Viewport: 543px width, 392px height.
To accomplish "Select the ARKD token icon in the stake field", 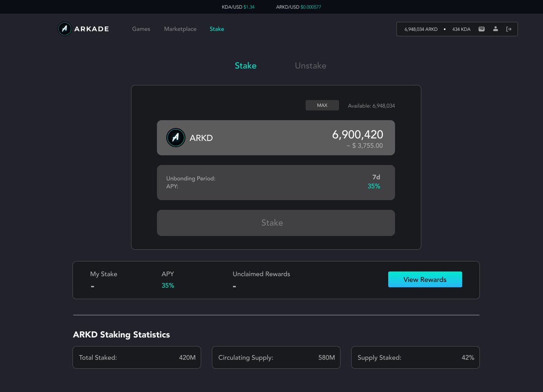I will tap(176, 137).
